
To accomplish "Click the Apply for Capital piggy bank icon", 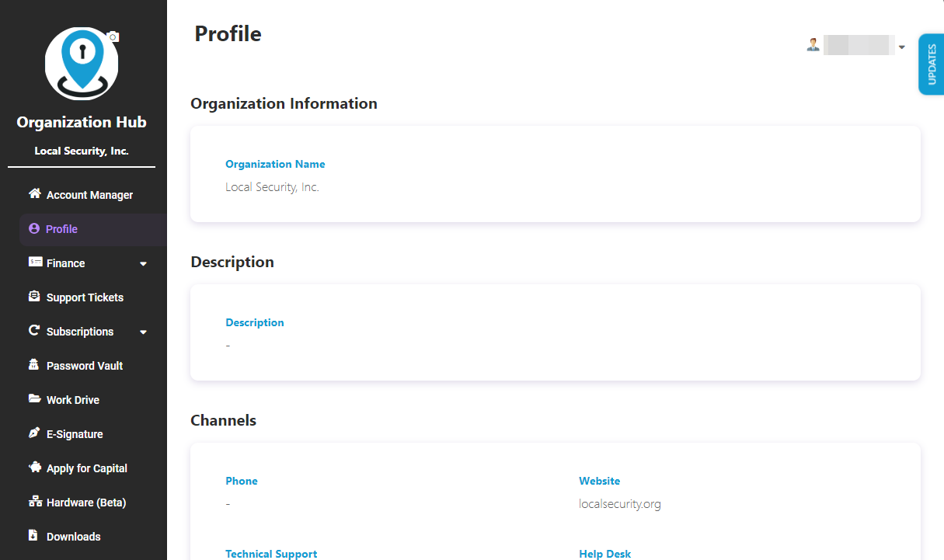I will pyautogui.click(x=34, y=467).
